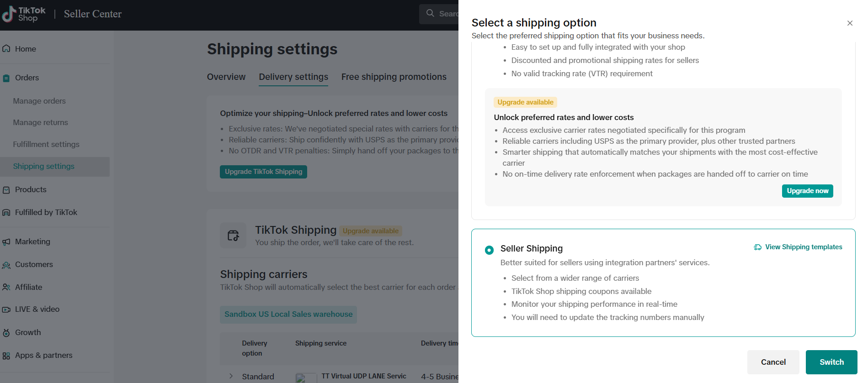Click the Customers menu label
The image size is (868, 383).
pos(34,264)
